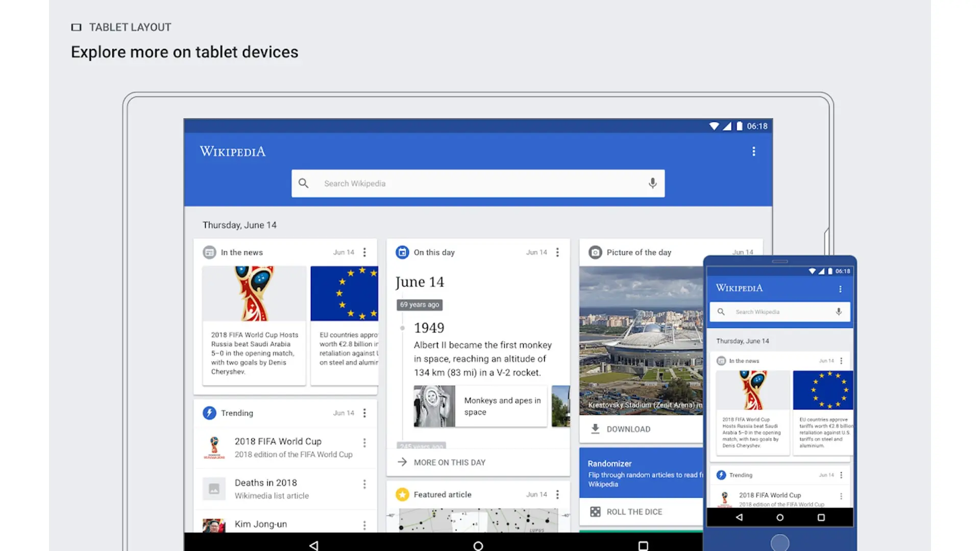Tap the phone recent apps button
The width and height of the screenshot is (980, 551).
tap(821, 517)
